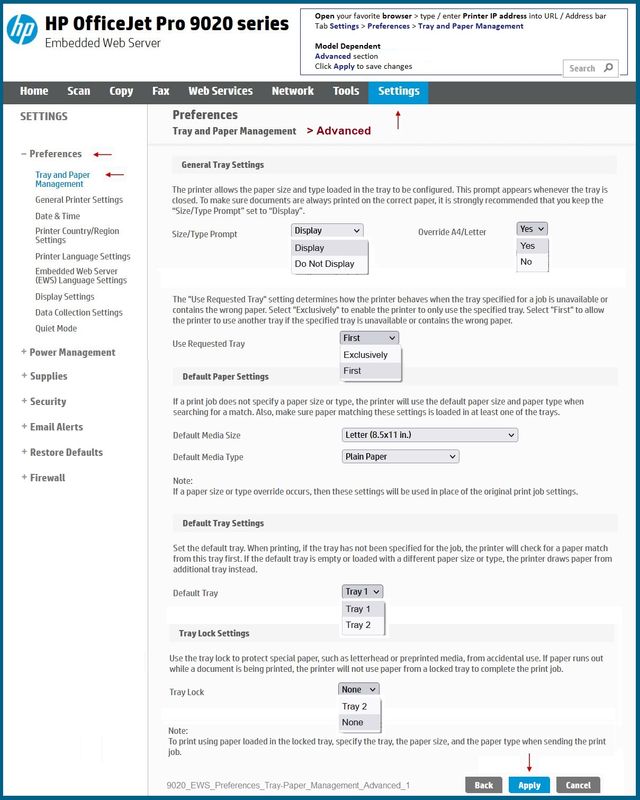Click the Cancel button
The width and height of the screenshot is (640, 800).
click(578, 785)
